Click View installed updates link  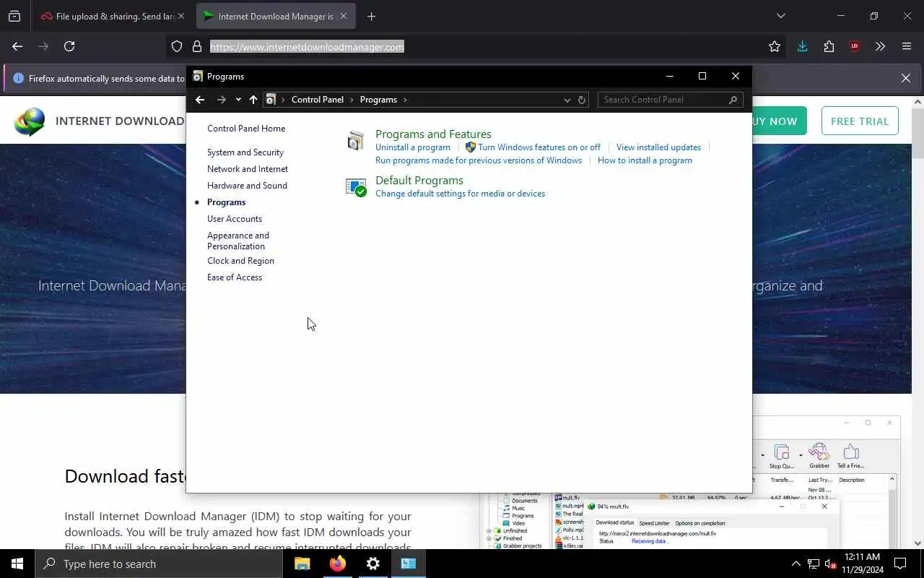(658, 147)
